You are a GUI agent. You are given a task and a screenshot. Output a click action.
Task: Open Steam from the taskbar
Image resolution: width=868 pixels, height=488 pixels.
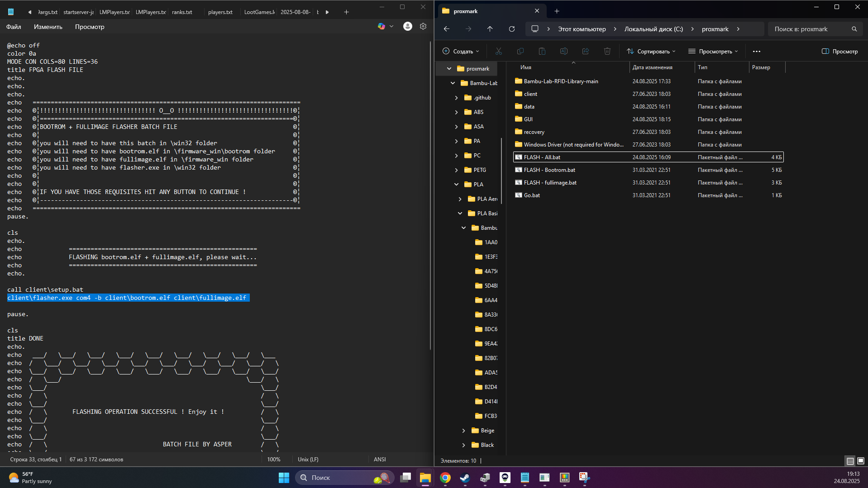465,478
